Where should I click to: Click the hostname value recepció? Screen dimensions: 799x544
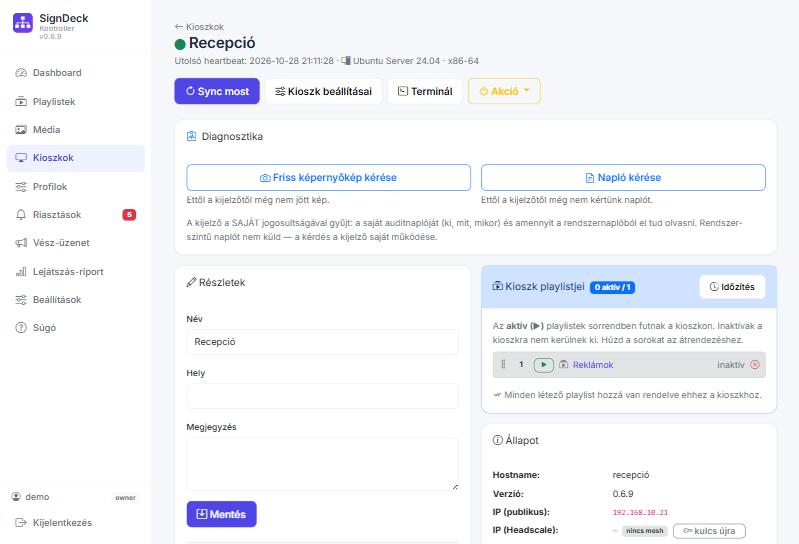coord(631,475)
